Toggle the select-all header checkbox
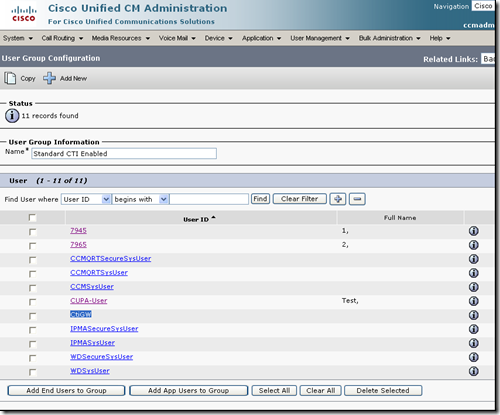This screenshot has height=415, width=500. point(32,218)
